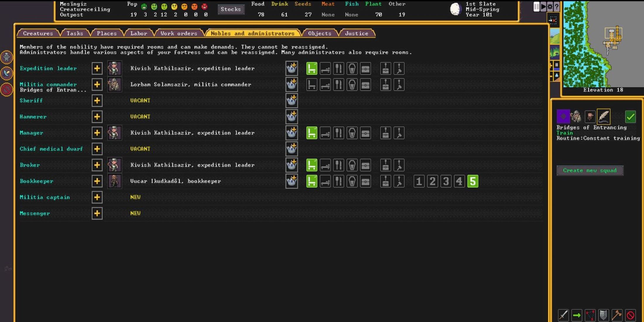Screen dimensions: 644x322
Task: Open plus selector for Expedition leader
Action: [97, 68]
